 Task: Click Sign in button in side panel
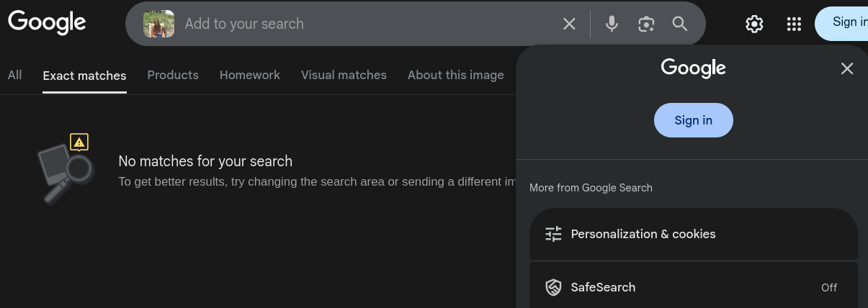point(694,120)
